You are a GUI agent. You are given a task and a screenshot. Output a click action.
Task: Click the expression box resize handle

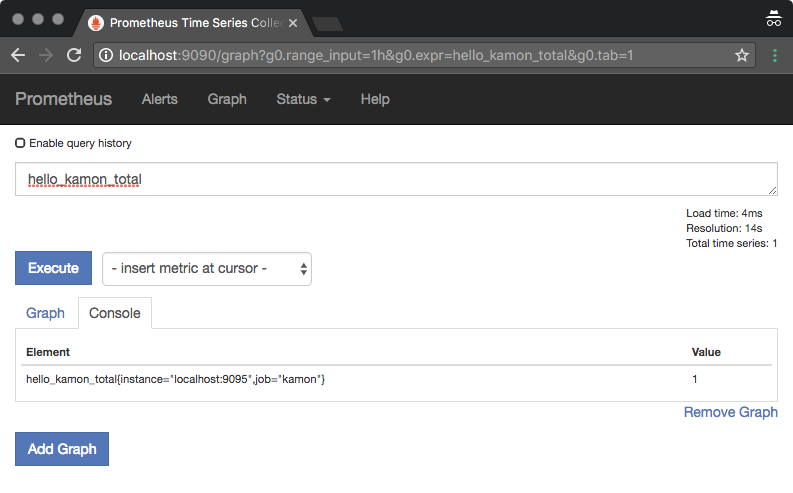pos(772,190)
